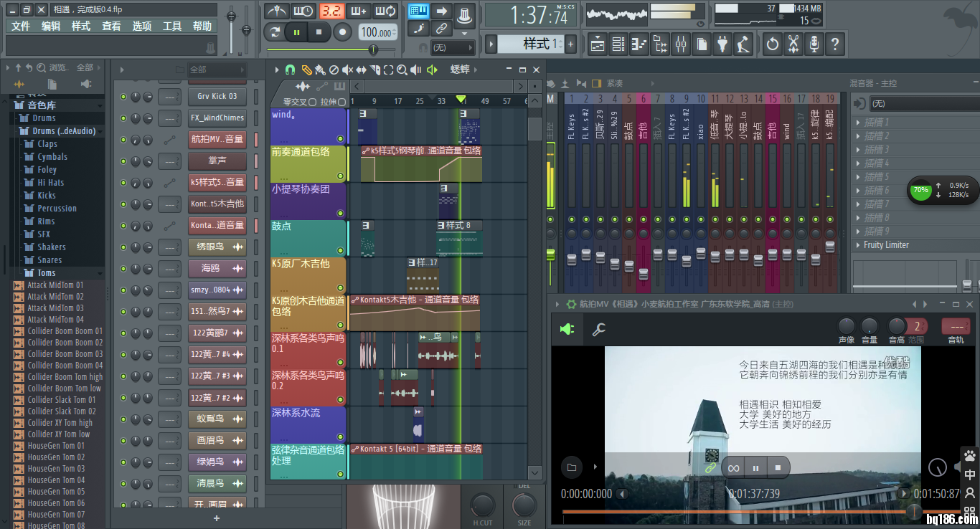Toggle the 拉伸 checkbox in the playlist
Viewport: 980px width, 529px height.
(x=343, y=103)
